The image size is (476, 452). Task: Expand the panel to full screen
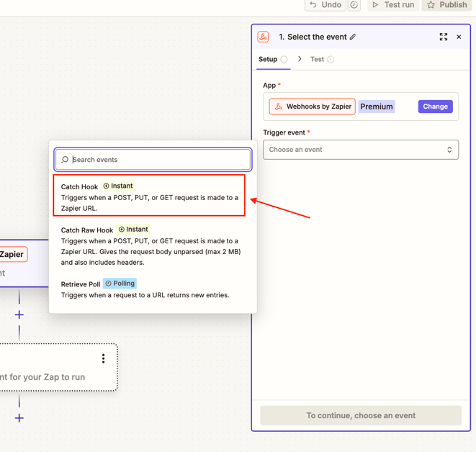[444, 37]
